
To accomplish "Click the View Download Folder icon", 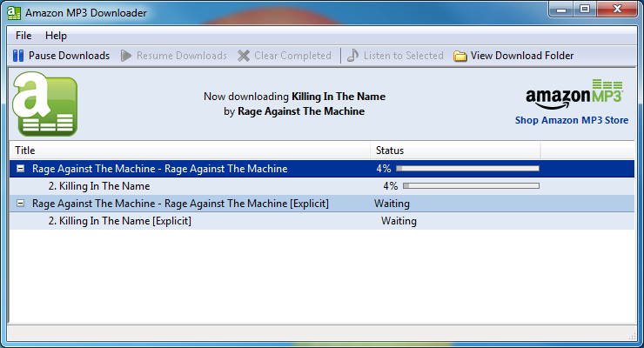I will pos(460,56).
